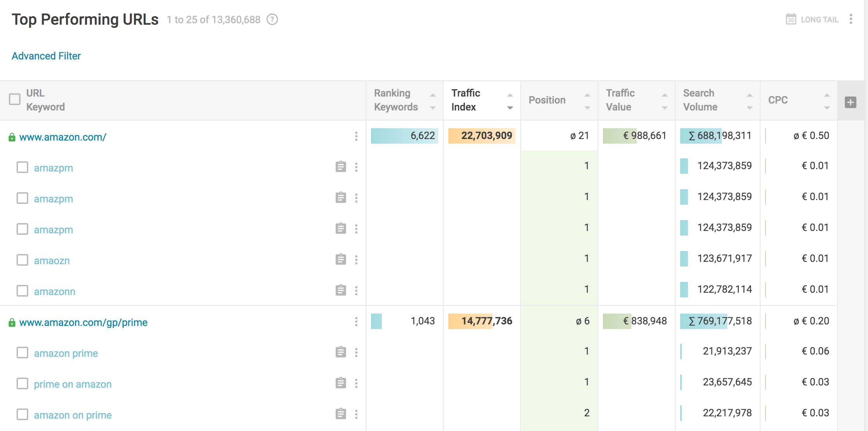This screenshot has height=431, width=868.
Task: Check the second amazpm keyword checkbox
Action: tap(22, 198)
